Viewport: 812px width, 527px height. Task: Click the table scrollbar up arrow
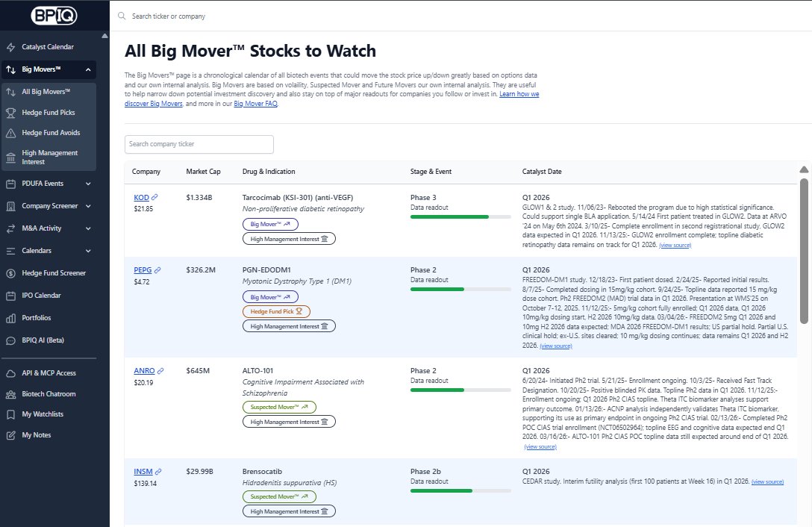(x=804, y=169)
